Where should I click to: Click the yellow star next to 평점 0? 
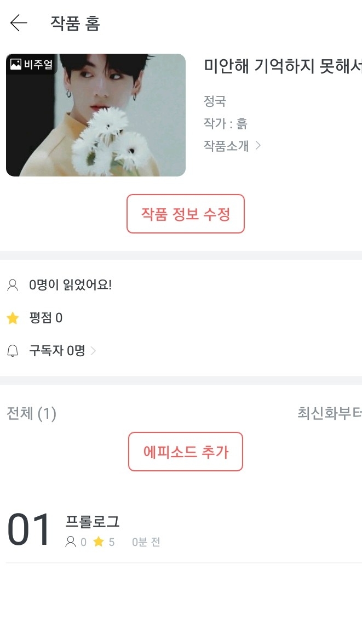(x=13, y=318)
